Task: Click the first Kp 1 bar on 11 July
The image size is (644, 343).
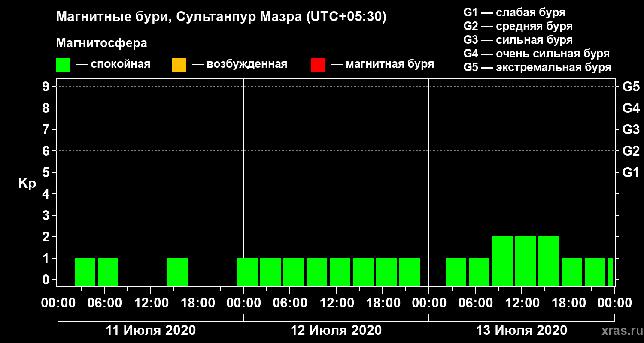Action: (x=85, y=272)
